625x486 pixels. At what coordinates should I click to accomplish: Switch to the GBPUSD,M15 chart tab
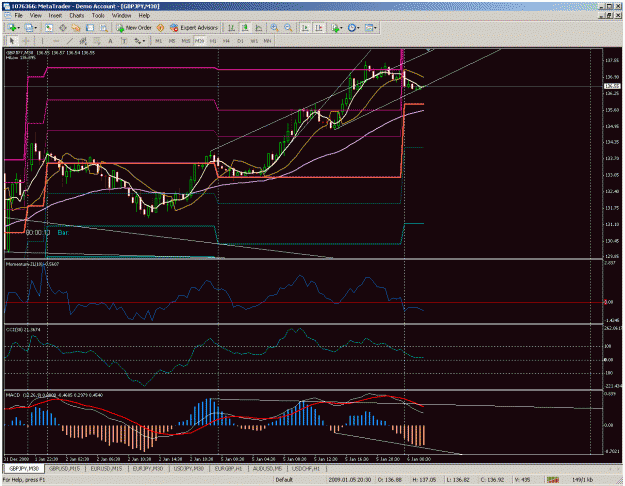pos(65,468)
